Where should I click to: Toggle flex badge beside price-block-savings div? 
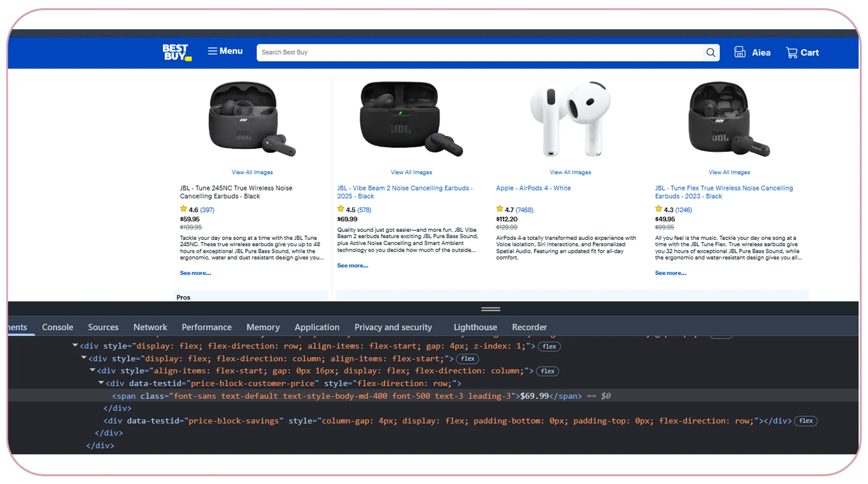806,421
